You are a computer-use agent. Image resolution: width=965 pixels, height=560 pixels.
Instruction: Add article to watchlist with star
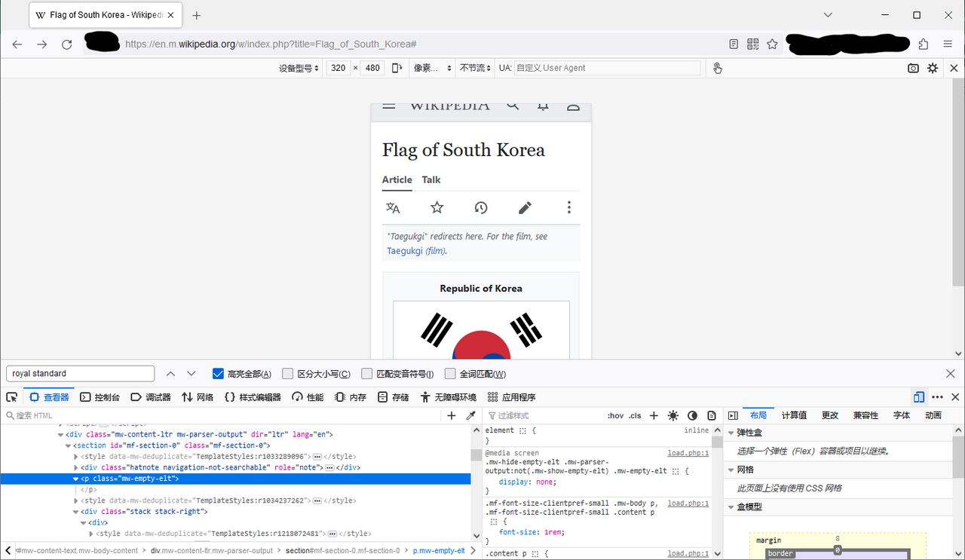[x=437, y=207]
